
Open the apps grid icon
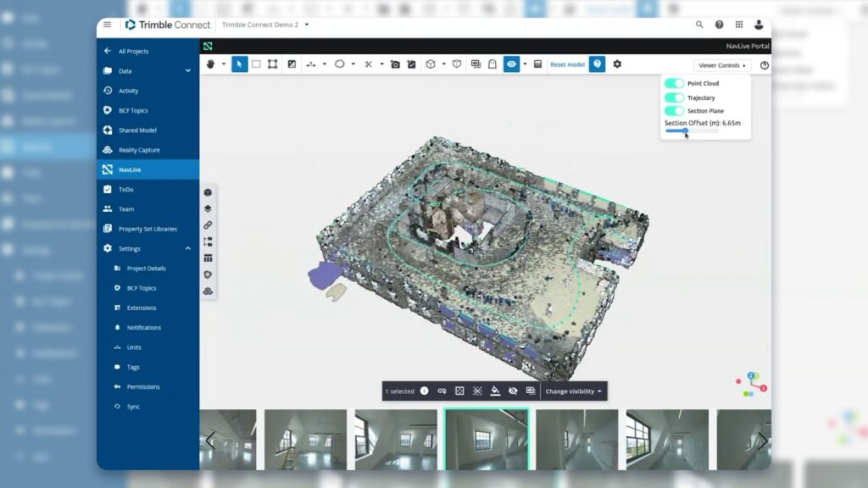pyautogui.click(x=739, y=25)
